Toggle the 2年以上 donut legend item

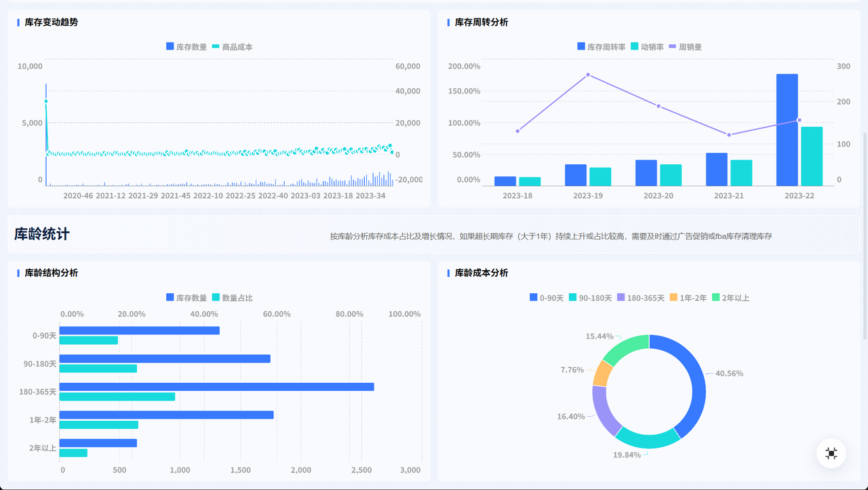[x=730, y=297]
